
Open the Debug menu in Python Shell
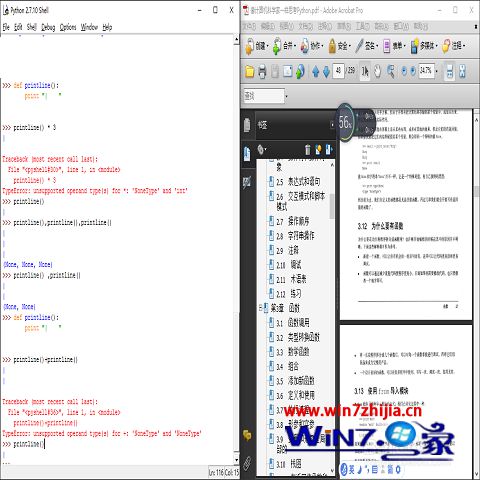pos(48,27)
